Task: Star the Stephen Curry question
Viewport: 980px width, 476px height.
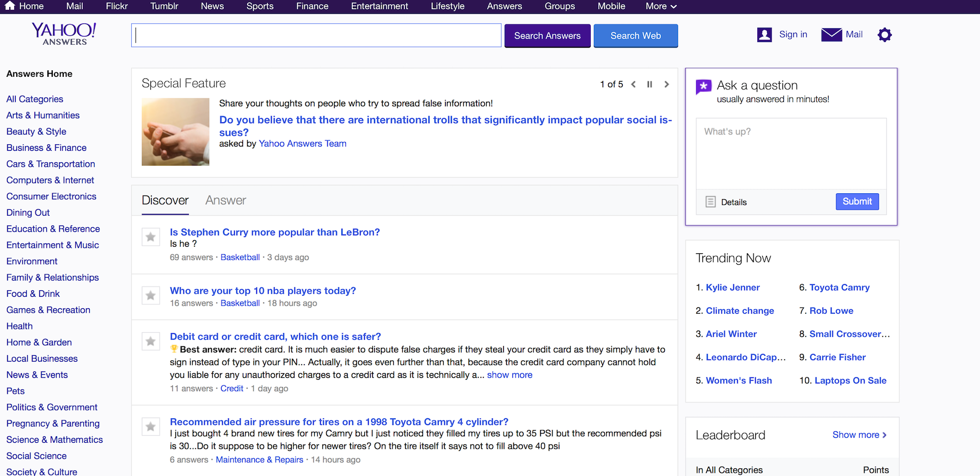Action: coord(151,237)
